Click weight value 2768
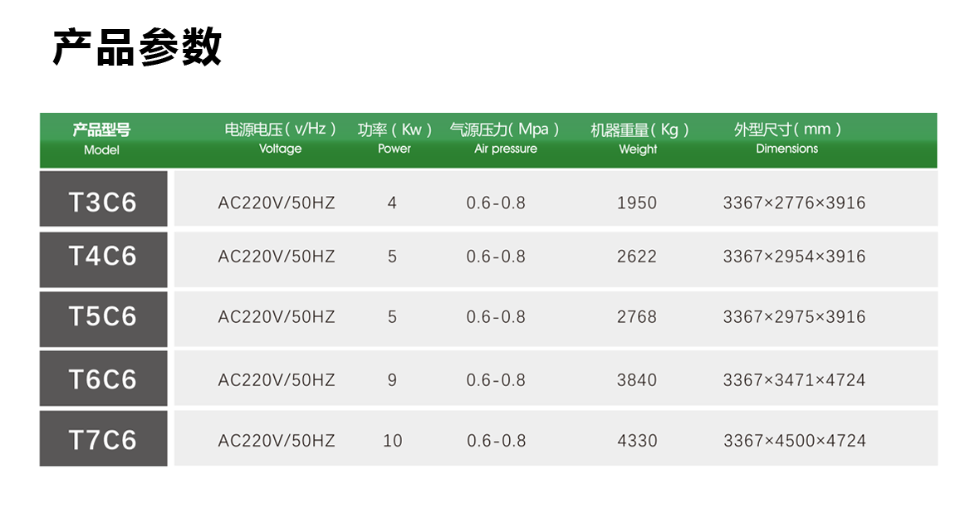The width and height of the screenshot is (980, 523). [637, 317]
